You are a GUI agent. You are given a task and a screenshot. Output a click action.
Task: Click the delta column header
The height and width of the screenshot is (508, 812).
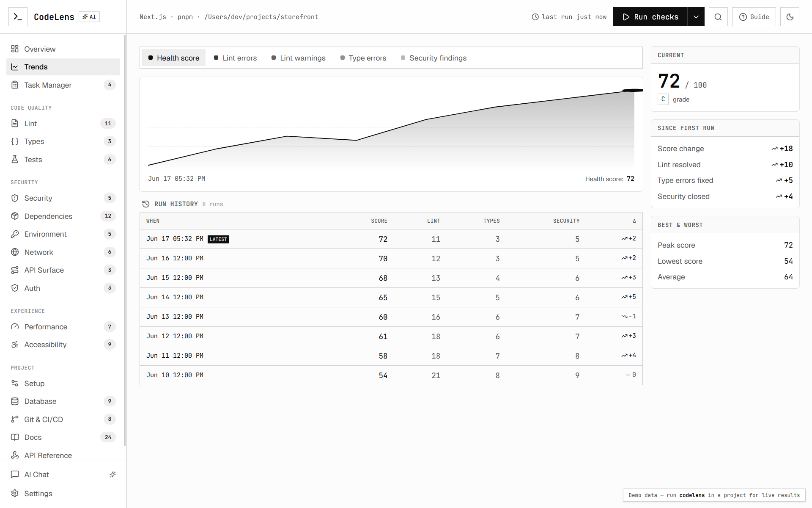tap(634, 221)
